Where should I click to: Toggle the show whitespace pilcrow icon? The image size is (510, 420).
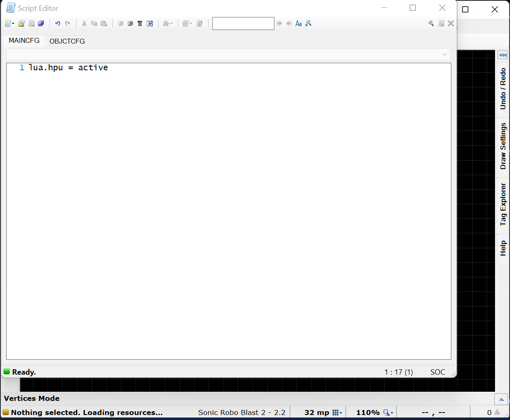pyautogui.click(x=140, y=24)
